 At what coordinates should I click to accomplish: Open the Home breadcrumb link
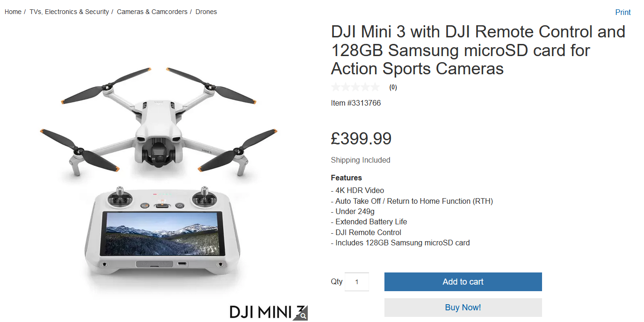[x=13, y=12]
